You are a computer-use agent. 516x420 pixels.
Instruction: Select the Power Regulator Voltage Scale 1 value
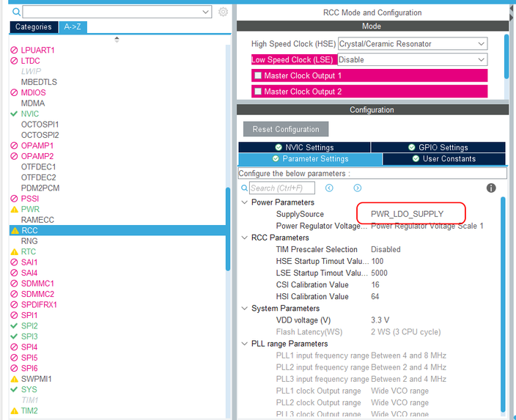[x=427, y=226]
